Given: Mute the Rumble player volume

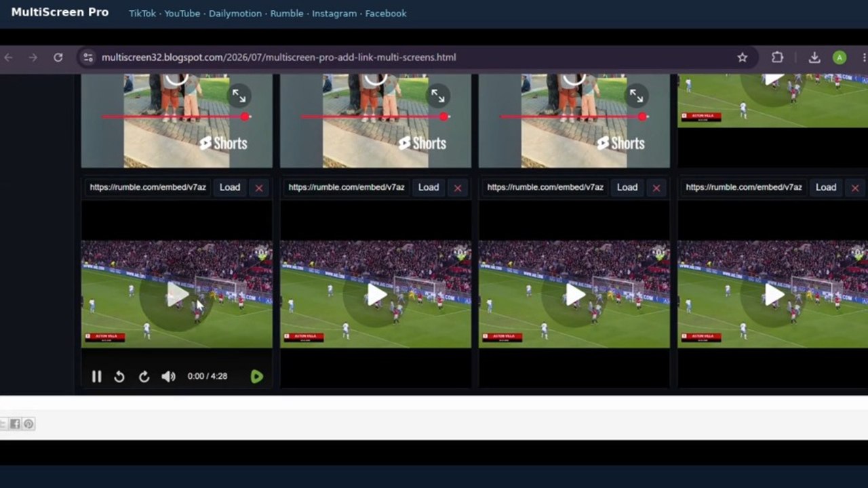Looking at the screenshot, I should click(x=168, y=376).
